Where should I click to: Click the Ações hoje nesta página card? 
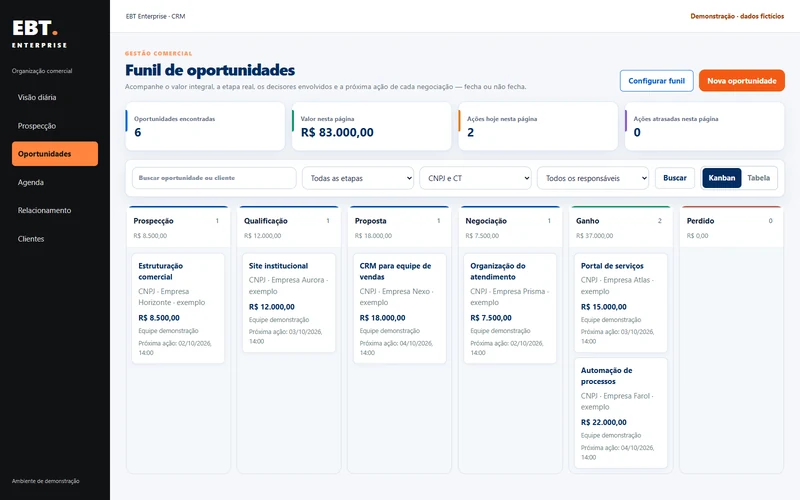[538, 126]
